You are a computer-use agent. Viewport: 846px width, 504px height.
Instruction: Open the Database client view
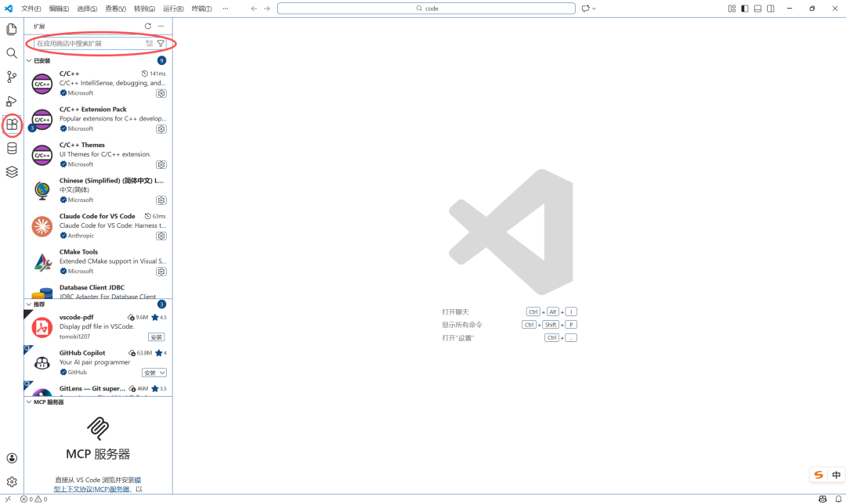[12, 148]
